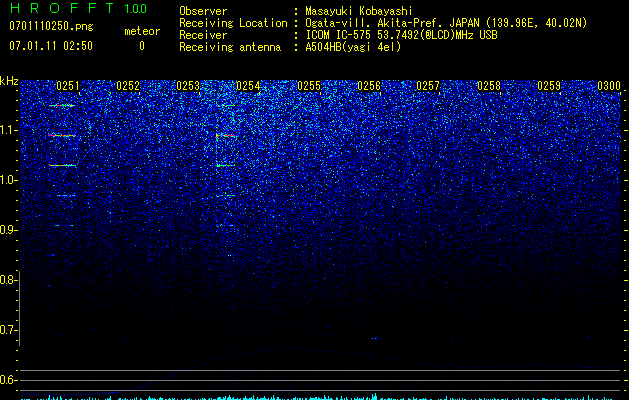The width and height of the screenshot is (629, 400).
Task: Click the 0254 time marker
Action: pyautogui.click(x=248, y=86)
